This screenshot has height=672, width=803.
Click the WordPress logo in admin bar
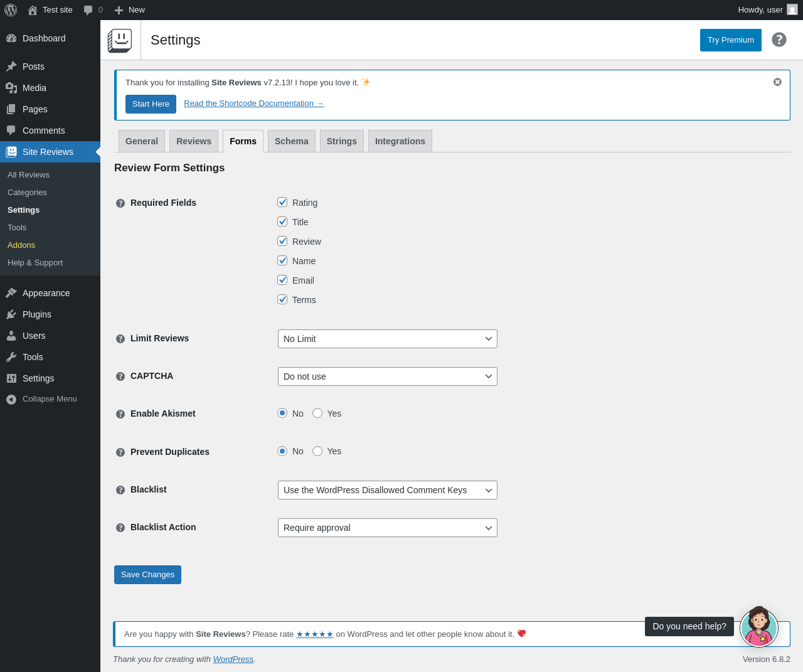pos(11,10)
